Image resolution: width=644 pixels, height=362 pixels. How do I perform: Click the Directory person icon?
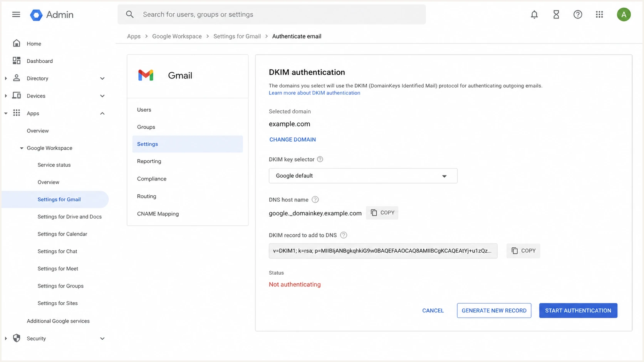pos(17,78)
